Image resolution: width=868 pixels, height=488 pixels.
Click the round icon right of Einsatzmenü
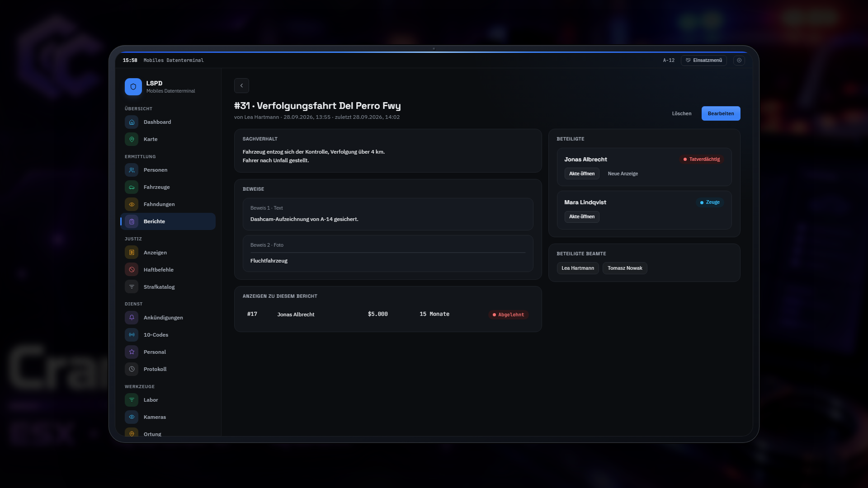click(x=739, y=60)
